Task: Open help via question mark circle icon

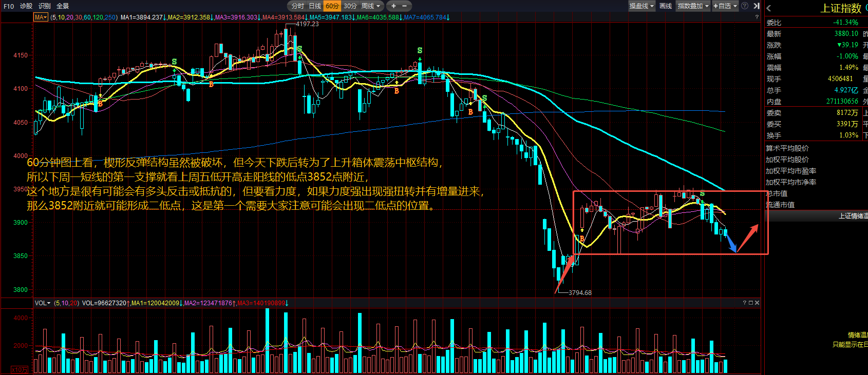Action: (745, 6)
